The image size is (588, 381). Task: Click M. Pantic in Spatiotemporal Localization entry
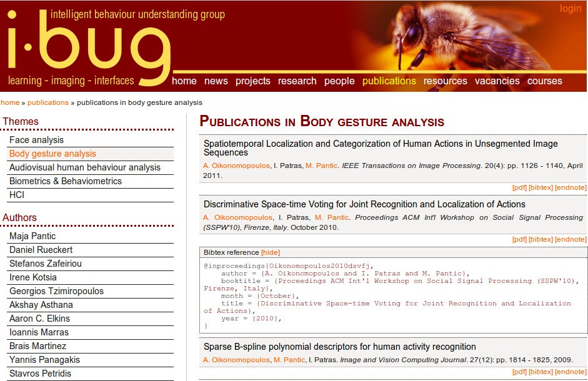click(321, 166)
